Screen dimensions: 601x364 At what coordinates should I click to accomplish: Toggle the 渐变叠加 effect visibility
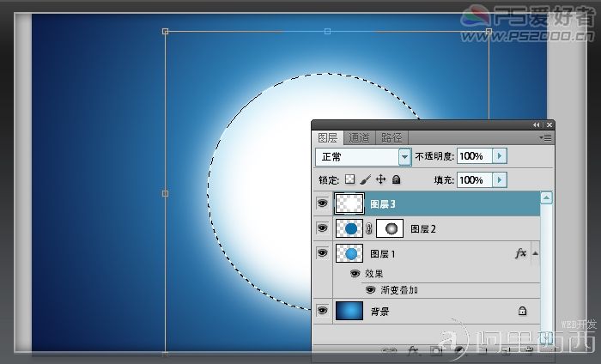(x=370, y=290)
